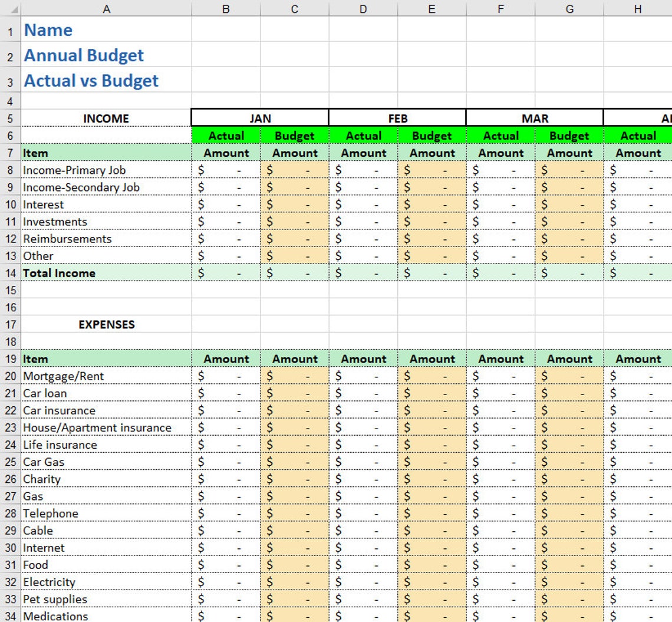Select the MAR month header
The height and width of the screenshot is (622, 672).
(x=535, y=118)
